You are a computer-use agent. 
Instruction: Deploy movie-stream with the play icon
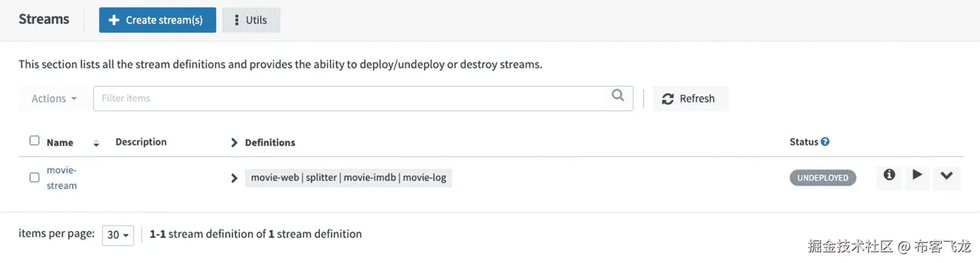click(x=917, y=175)
